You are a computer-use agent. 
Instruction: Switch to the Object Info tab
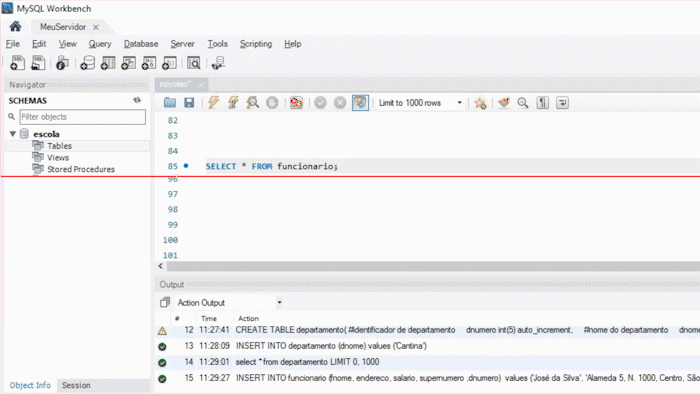(30, 385)
